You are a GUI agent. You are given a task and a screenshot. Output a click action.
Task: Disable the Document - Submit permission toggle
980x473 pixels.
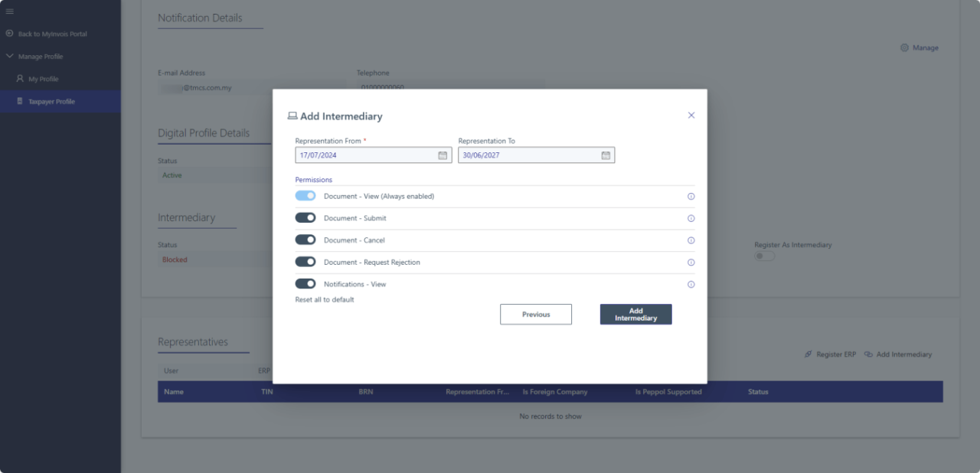click(305, 217)
